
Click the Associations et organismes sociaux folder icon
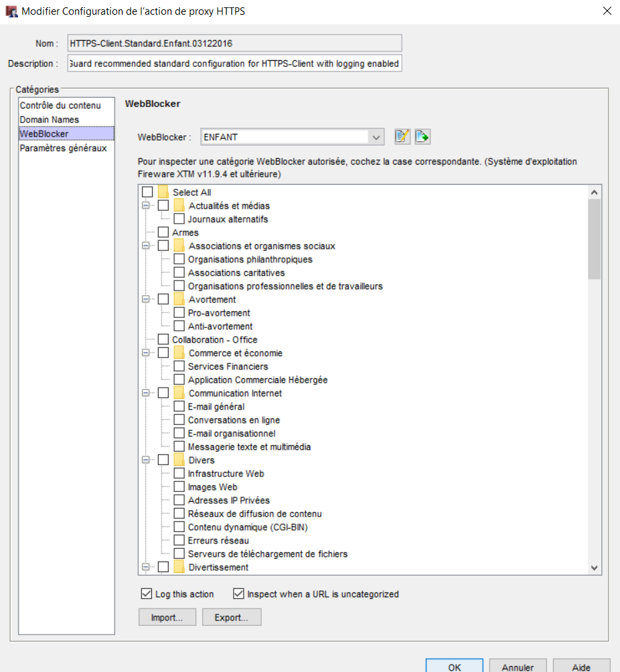(179, 246)
